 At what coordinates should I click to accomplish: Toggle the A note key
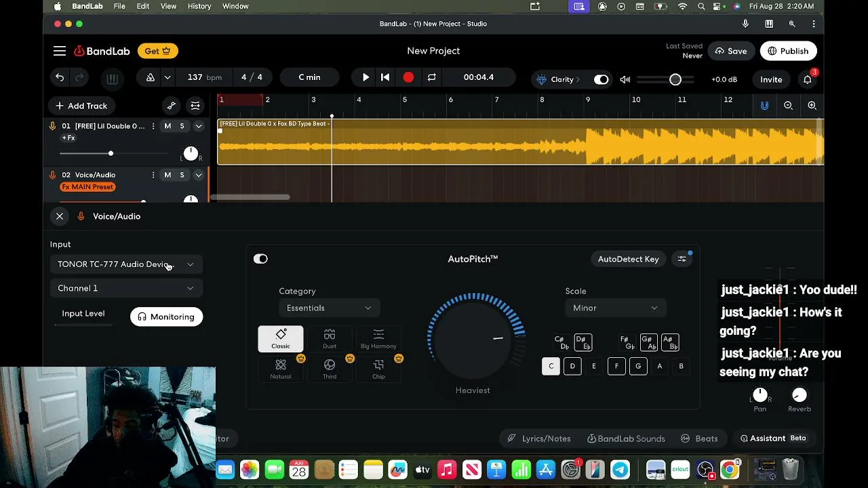point(659,366)
